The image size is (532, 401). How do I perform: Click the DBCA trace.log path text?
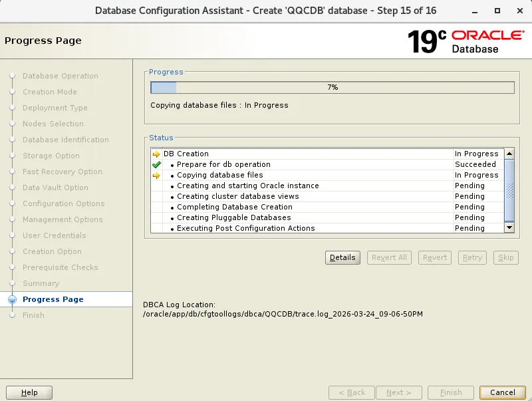283,314
